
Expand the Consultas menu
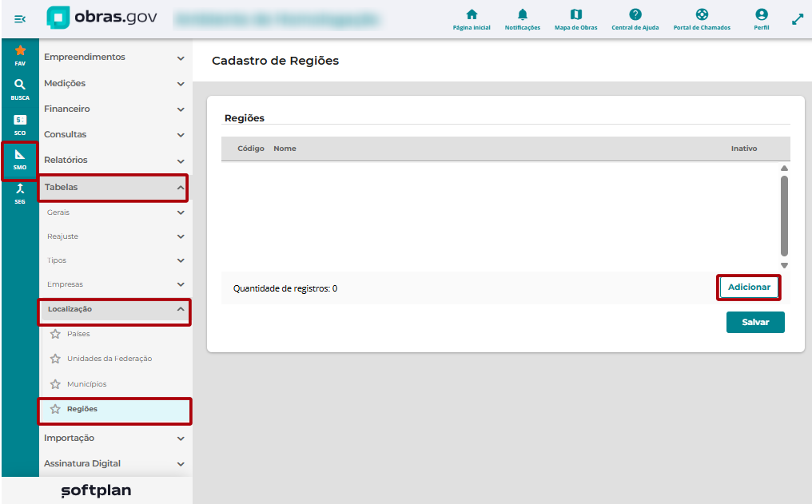point(114,134)
